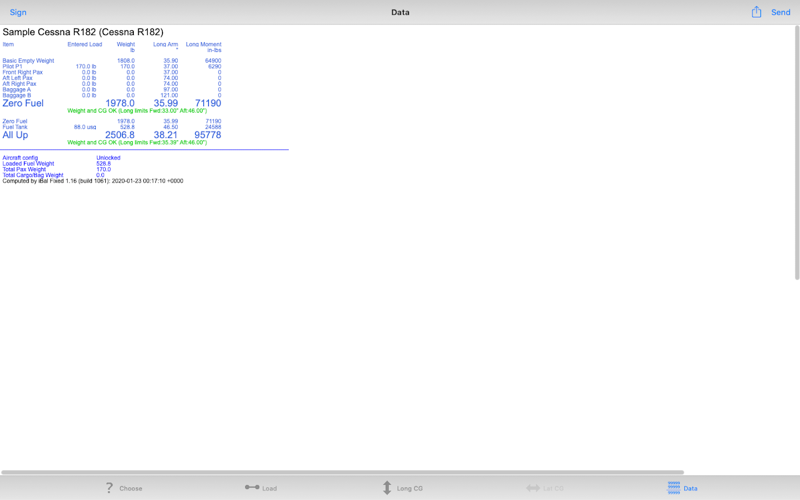This screenshot has width=800, height=500.
Task: Click the 'Basic Empty Weight' row label
Action: [28, 61]
